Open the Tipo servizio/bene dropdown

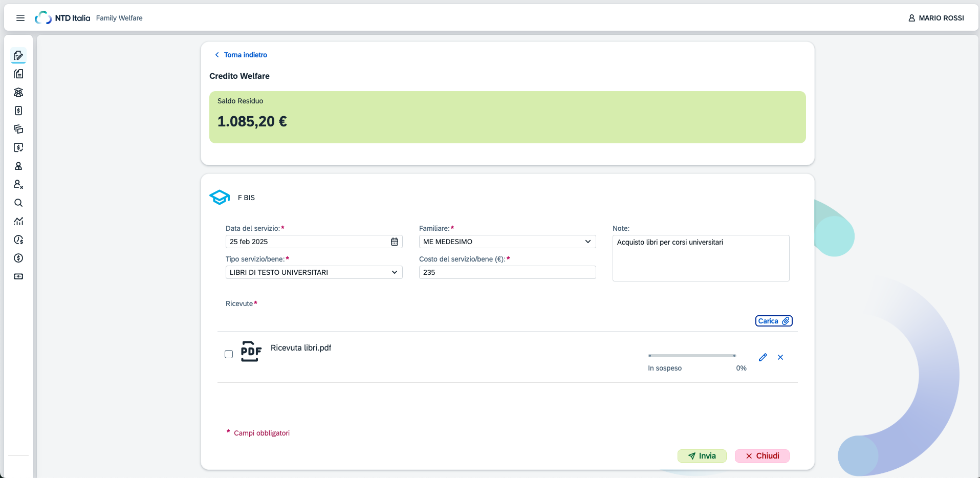point(314,272)
